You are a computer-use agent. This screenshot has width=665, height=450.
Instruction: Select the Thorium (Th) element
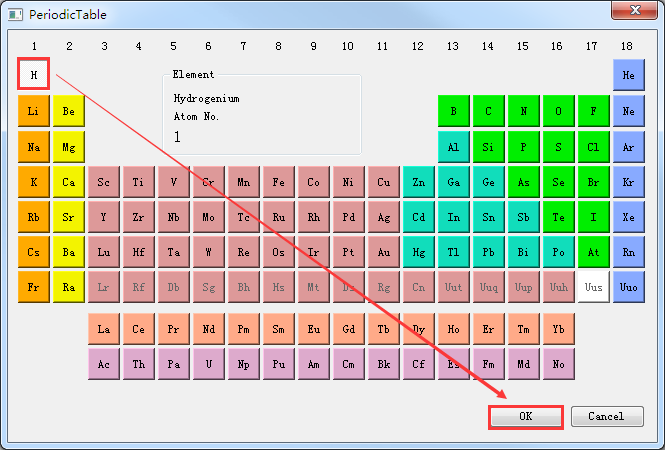coord(139,364)
